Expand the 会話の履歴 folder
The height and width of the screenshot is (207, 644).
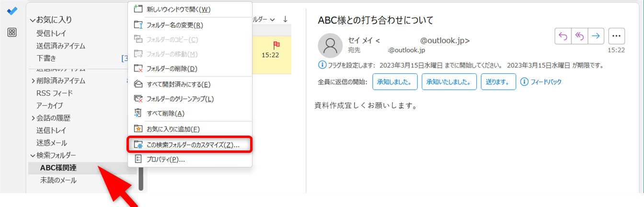[x=33, y=118]
